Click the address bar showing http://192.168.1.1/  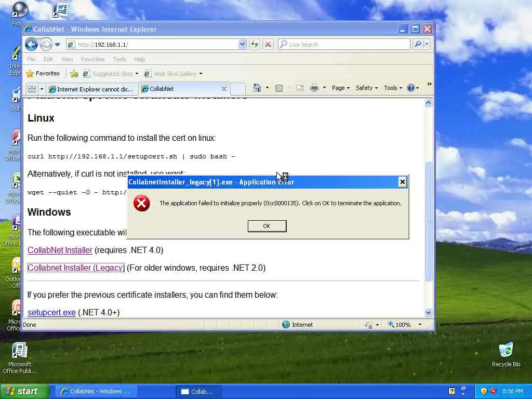[x=153, y=45]
